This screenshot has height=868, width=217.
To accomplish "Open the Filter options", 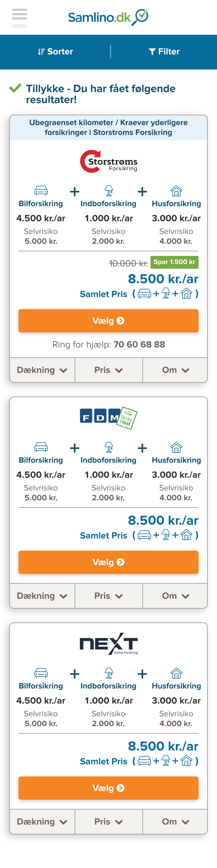I will pos(164,52).
